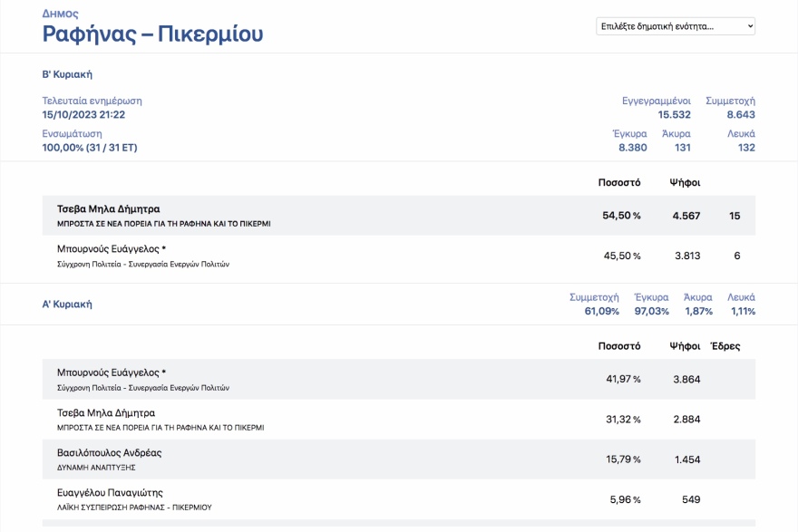Click 'Μπουρνούς Ευάγγελος' row showing 45,50%

click(111, 249)
